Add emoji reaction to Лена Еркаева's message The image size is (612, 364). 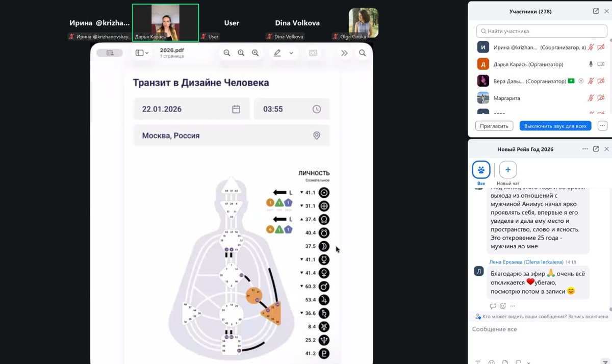tap(503, 306)
